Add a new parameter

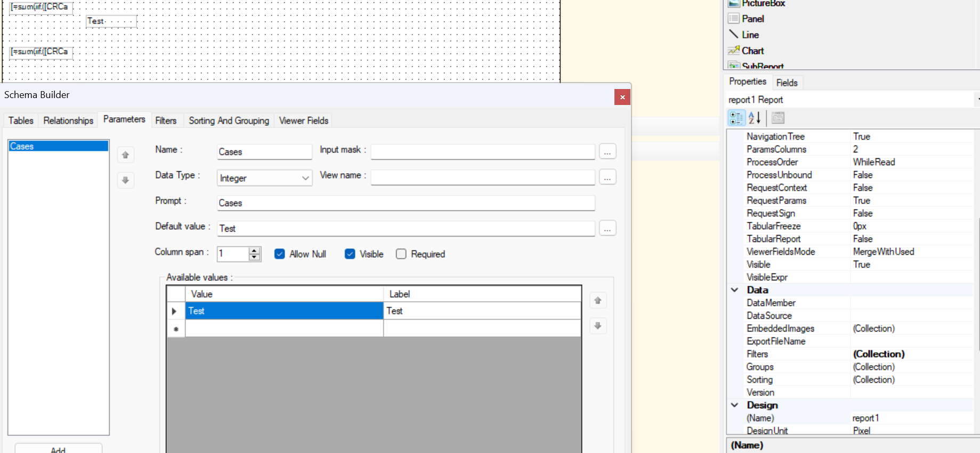[x=58, y=449]
